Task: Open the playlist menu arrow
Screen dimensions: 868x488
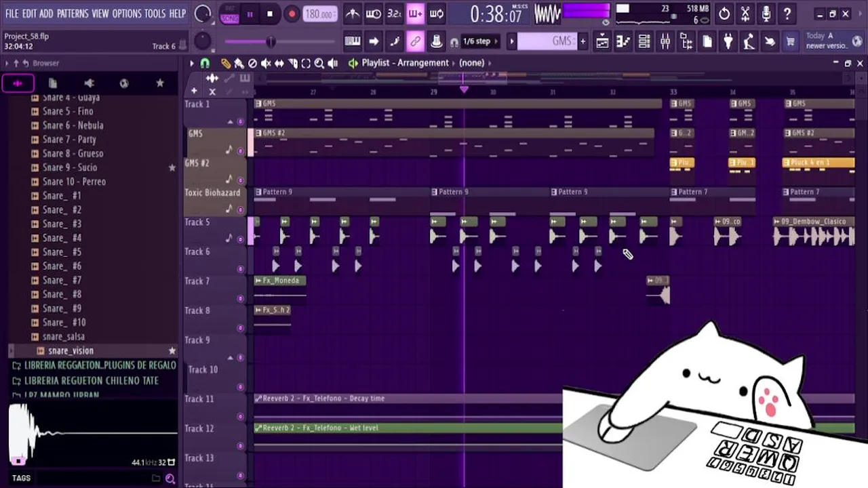Action: [192, 63]
